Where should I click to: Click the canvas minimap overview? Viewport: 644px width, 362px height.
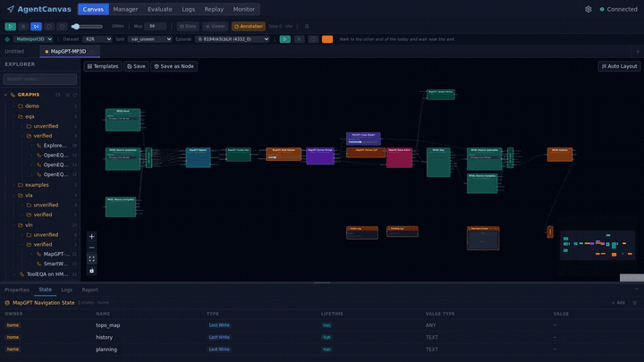click(597, 245)
